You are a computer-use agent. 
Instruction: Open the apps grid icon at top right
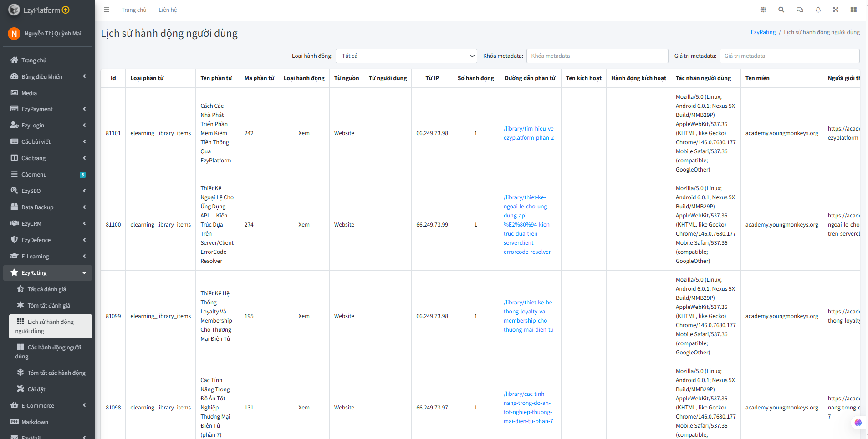coord(854,9)
